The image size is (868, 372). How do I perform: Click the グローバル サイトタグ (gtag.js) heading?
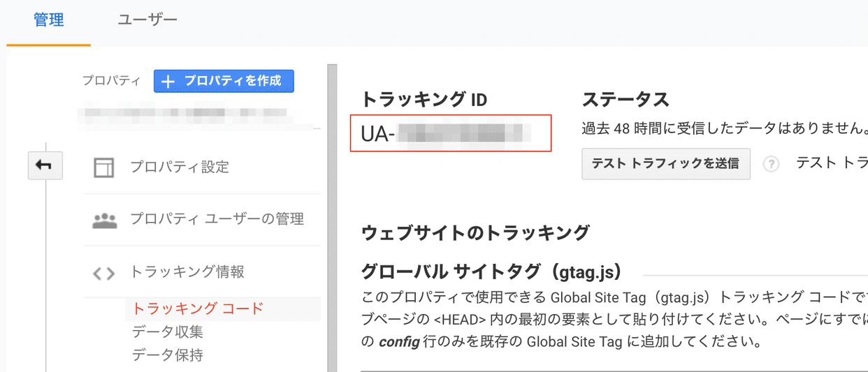491,271
